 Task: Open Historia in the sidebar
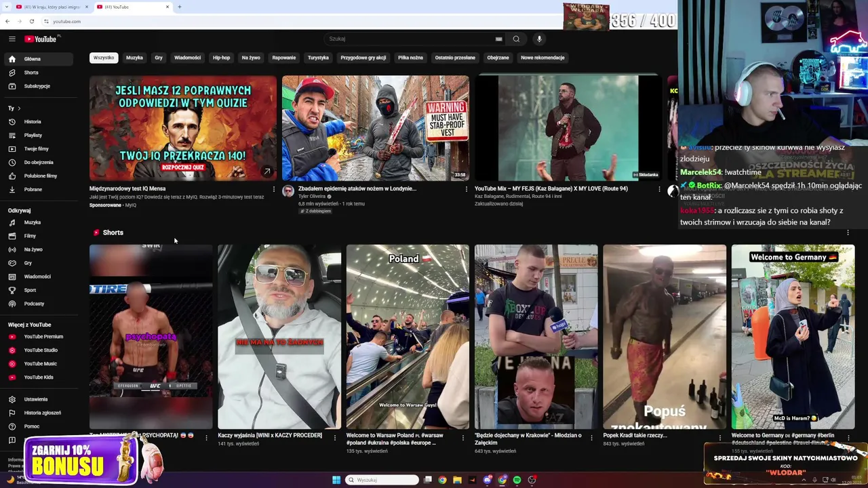click(x=38, y=122)
